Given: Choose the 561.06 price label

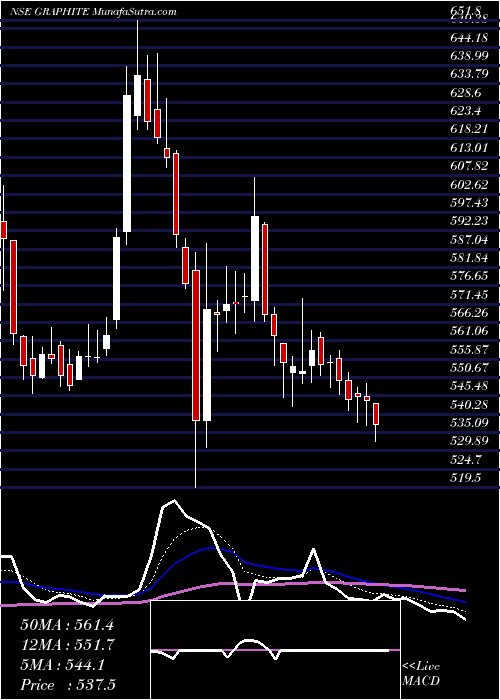Looking at the screenshot, I should tap(471, 333).
